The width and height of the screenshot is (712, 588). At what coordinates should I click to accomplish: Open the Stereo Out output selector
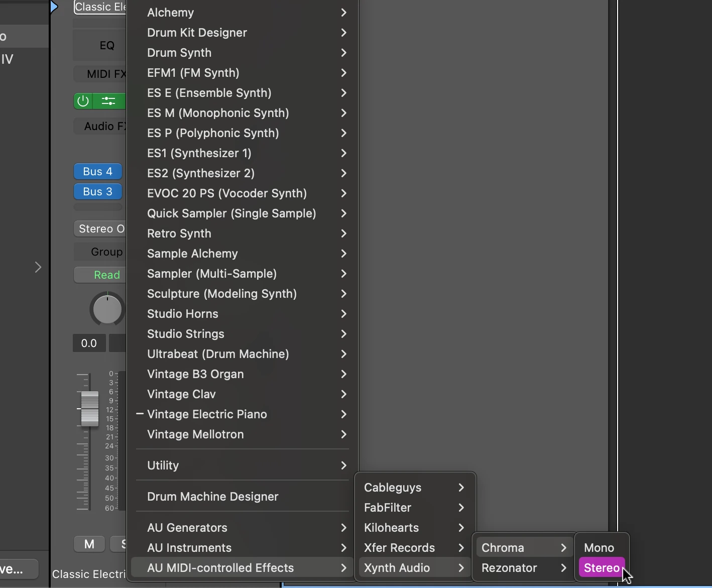99,228
